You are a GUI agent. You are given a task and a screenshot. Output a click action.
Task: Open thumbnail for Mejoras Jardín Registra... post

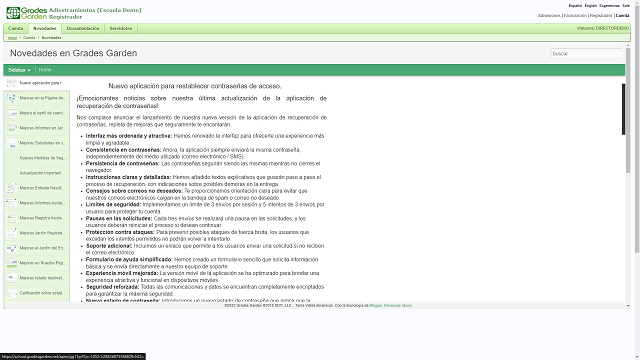click(11, 233)
